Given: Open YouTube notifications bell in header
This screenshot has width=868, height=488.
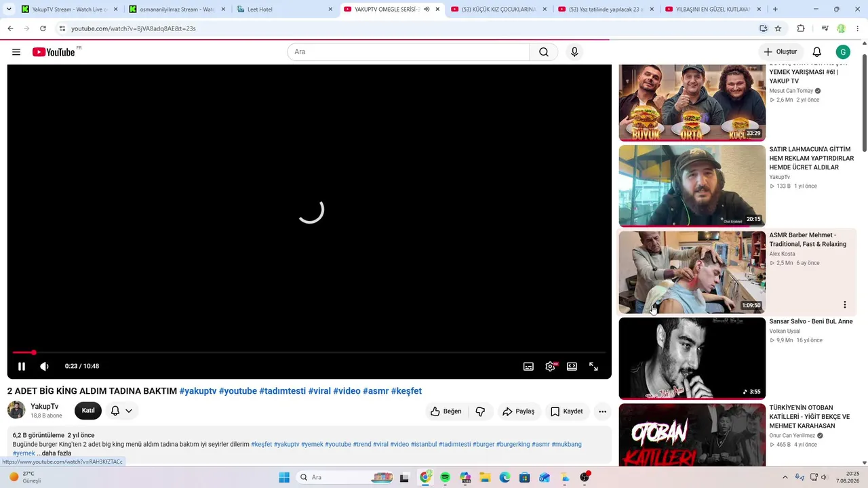Looking at the screenshot, I should pos(817,52).
